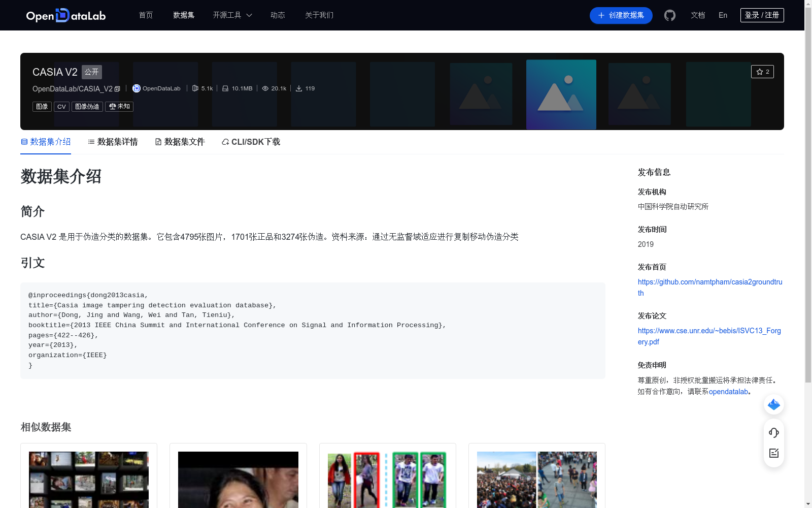Click the citation BibTeX code block

313,330
